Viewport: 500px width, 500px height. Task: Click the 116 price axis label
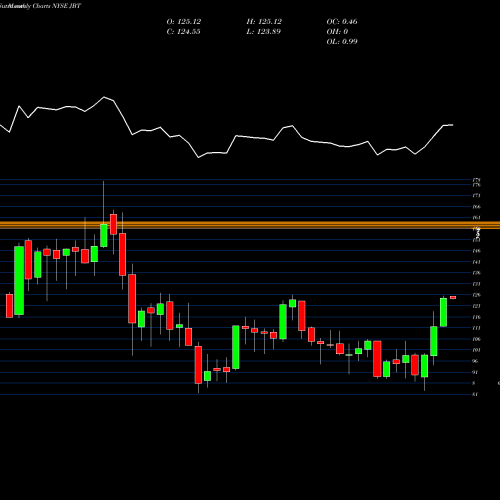coord(476,317)
